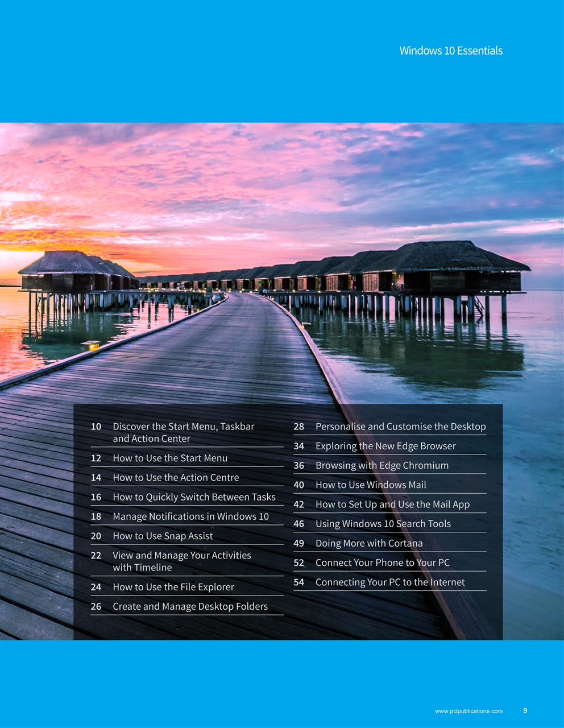Open 'How to Set Up and Use the Mail App'
The image size is (564, 728).
point(393,504)
